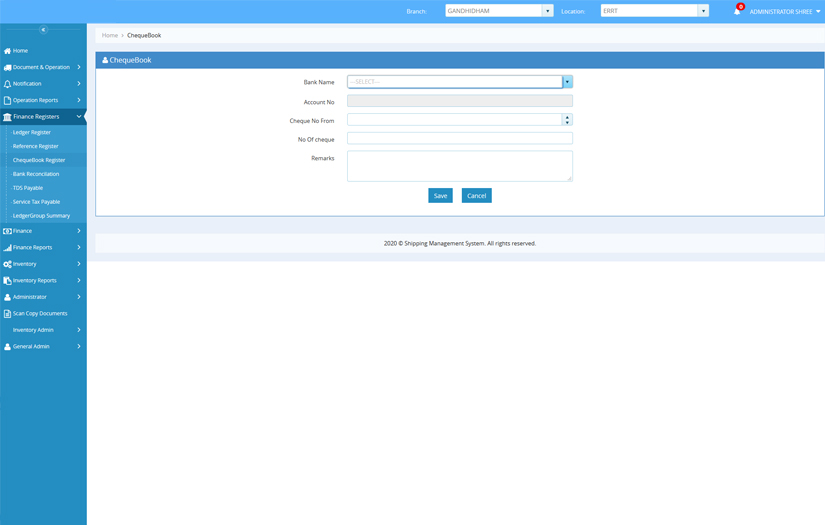The width and height of the screenshot is (825, 525).
Task: Open the notifications bell in top bar
Action: point(737,12)
